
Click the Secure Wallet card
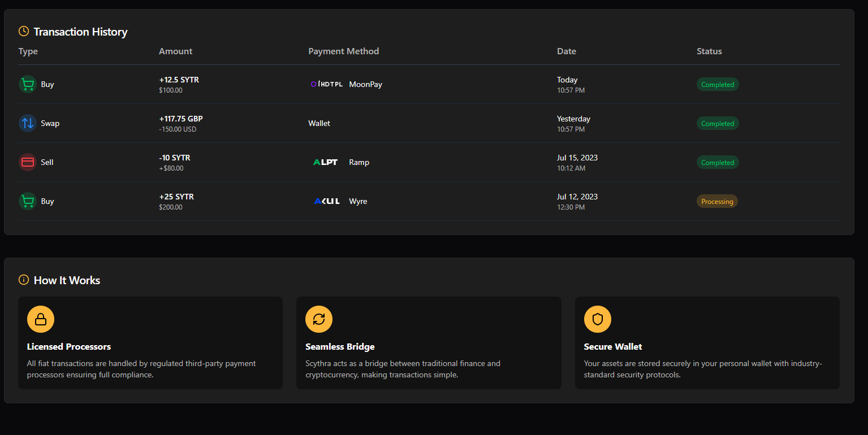pos(707,342)
